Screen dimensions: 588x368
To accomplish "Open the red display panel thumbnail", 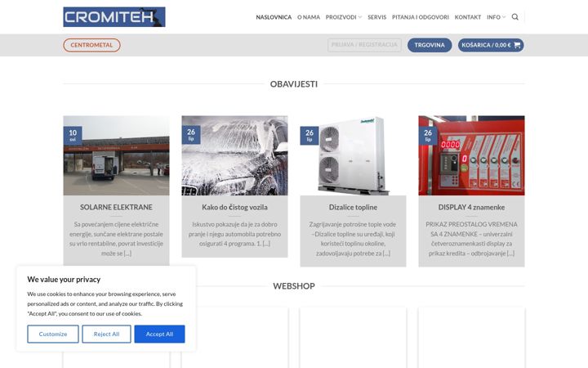I will tap(471, 155).
